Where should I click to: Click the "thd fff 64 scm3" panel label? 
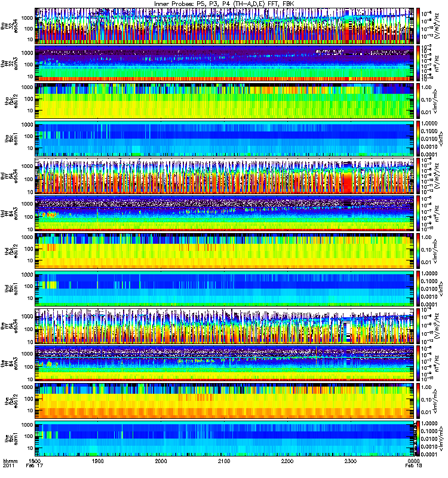(9, 213)
